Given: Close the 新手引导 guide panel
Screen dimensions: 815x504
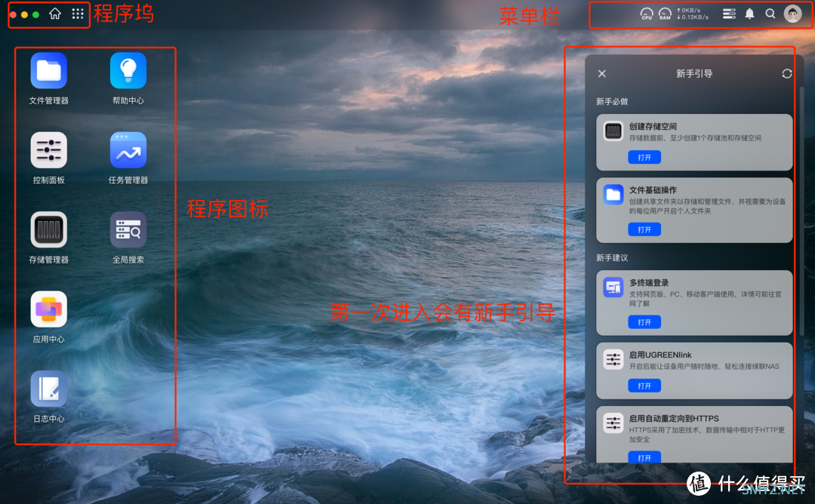Looking at the screenshot, I should 602,74.
